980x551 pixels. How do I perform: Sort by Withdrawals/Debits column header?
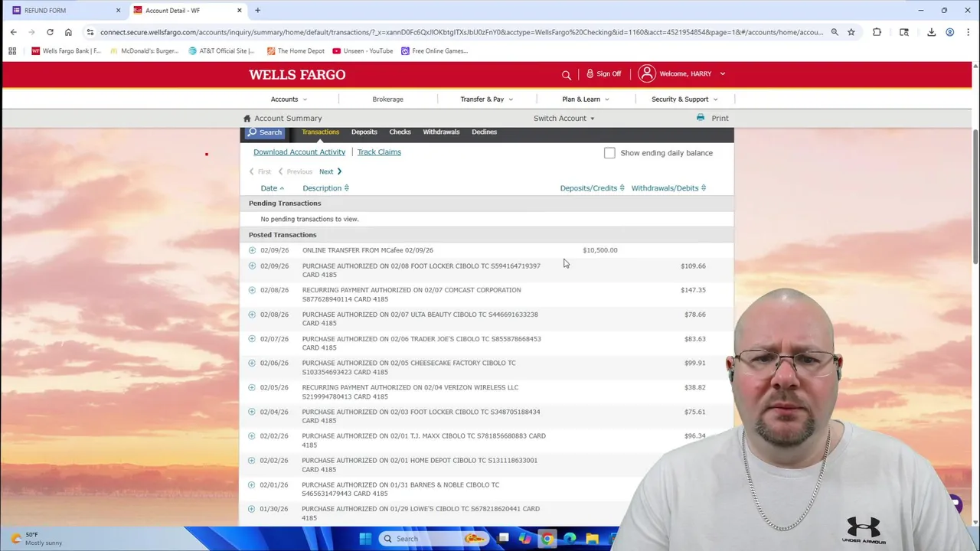pyautogui.click(x=668, y=188)
